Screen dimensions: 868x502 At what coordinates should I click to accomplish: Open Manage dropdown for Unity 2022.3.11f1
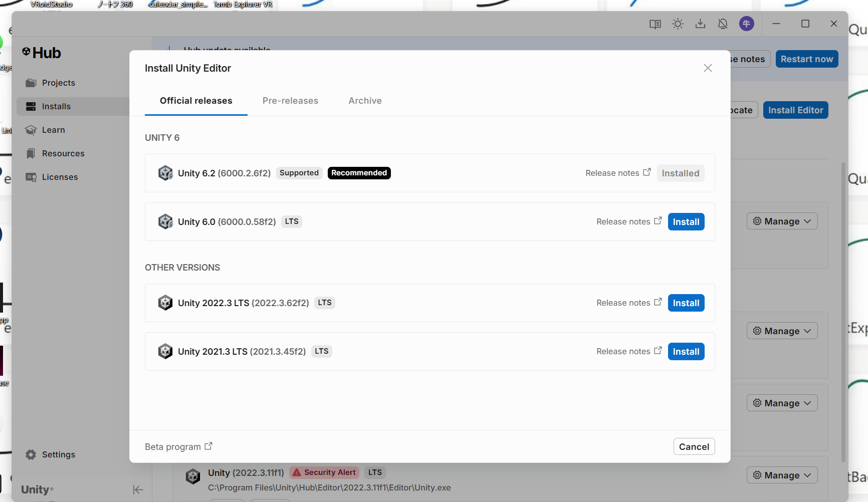click(782, 475)
